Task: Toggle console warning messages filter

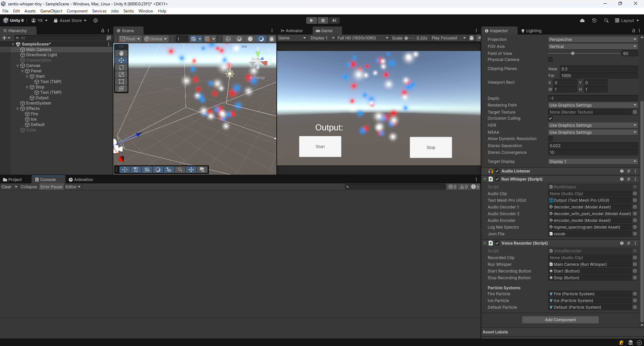Action: click(x=464, y=187)
